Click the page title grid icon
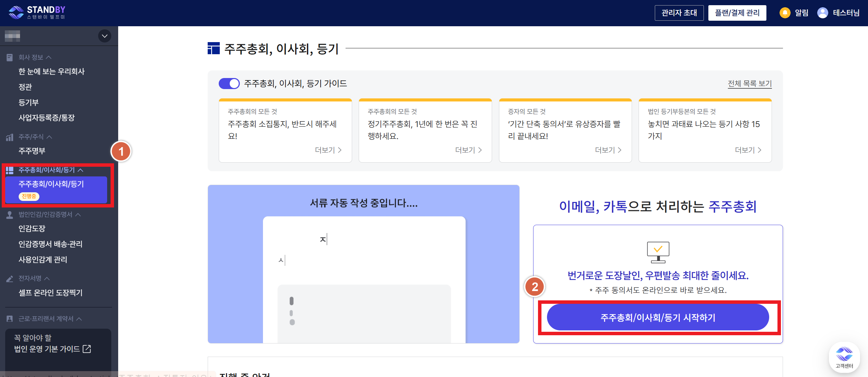Image resolution: width=868 pixels, height=377 pixels. 214,48
